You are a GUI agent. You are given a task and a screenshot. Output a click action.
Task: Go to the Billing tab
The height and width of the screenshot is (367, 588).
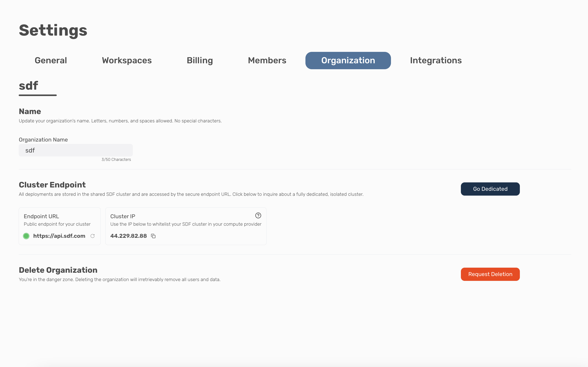(200, 60)
